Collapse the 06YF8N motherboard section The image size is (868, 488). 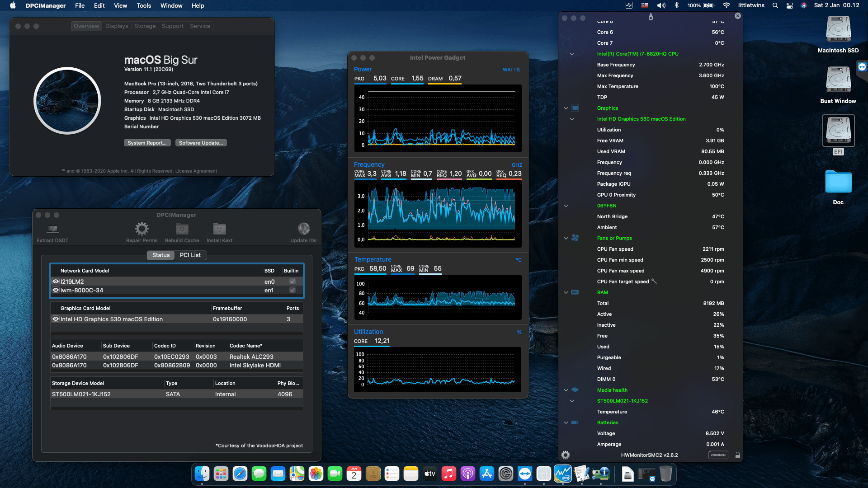coord(566,206)
